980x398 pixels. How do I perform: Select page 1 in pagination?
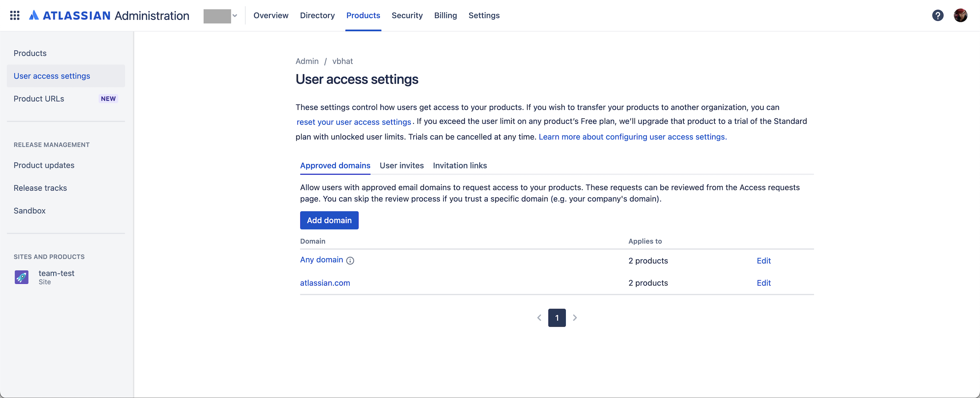(557, 318)
